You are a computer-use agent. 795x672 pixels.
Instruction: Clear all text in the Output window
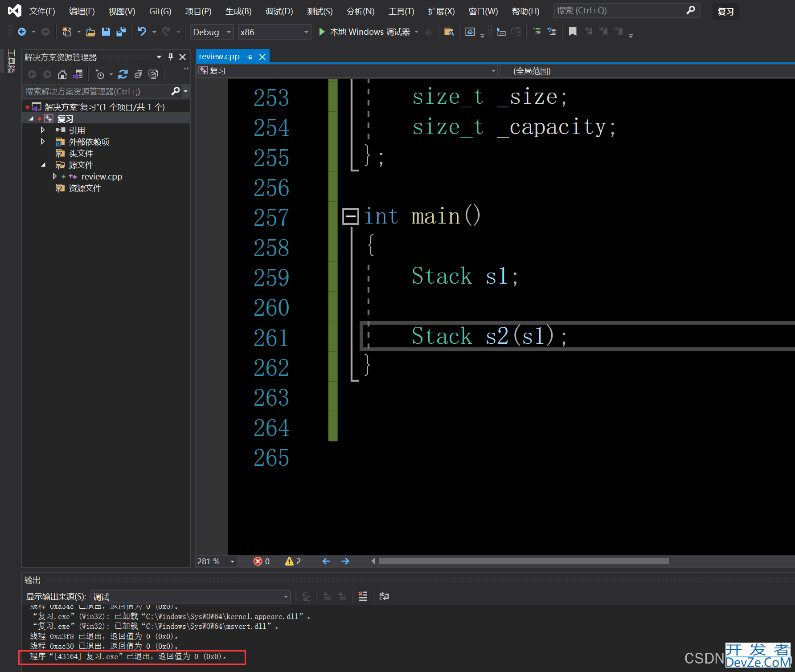tap(363, 596)
